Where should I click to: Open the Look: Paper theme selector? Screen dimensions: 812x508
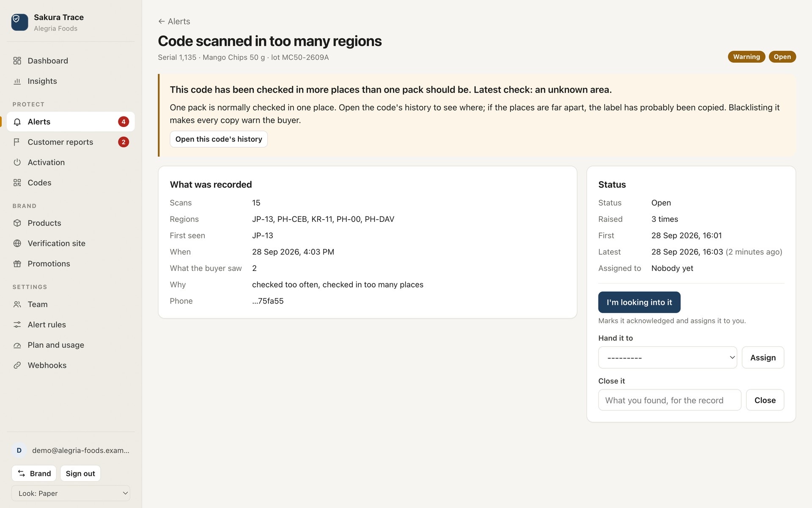coord(71,493)
